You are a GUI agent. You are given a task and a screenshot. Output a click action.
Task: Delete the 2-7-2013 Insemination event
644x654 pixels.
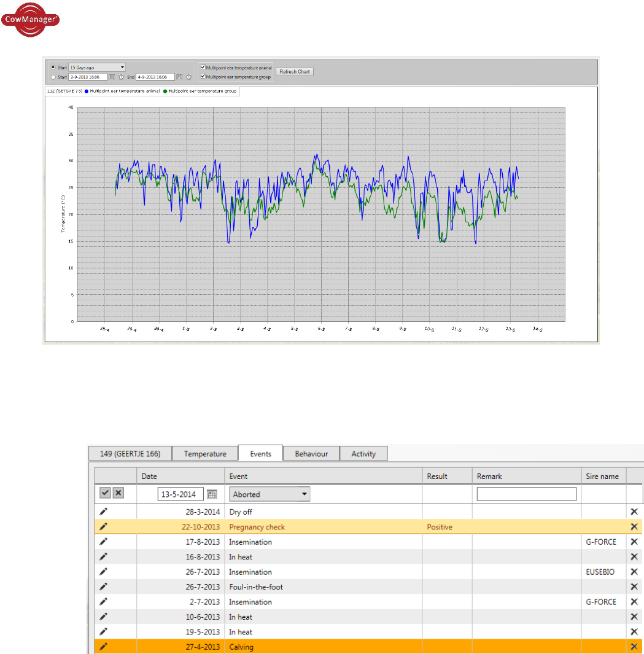coord(634,602)
